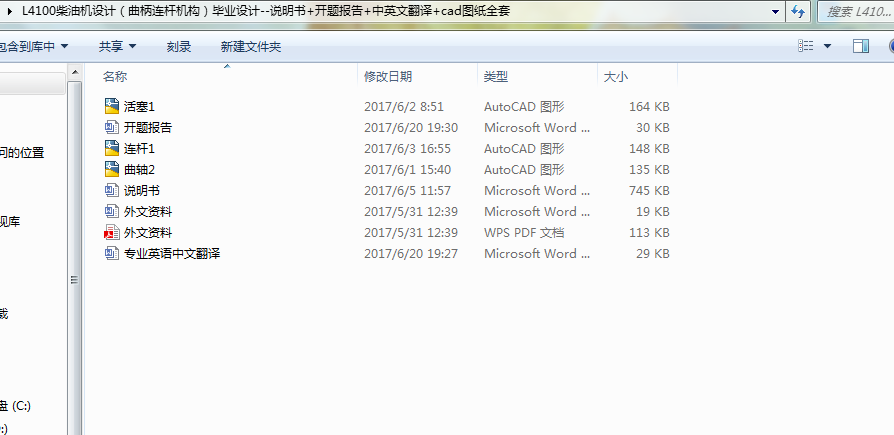Select the 曲轴2 AutoCAD drawing icon
Viewport: 894px width, 435px height.
112,169
